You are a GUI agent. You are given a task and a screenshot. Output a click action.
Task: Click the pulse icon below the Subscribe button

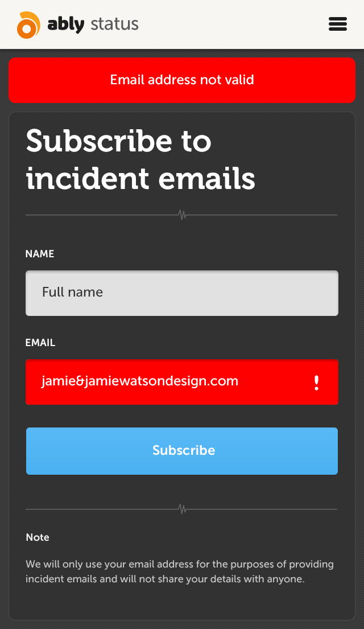183,509
